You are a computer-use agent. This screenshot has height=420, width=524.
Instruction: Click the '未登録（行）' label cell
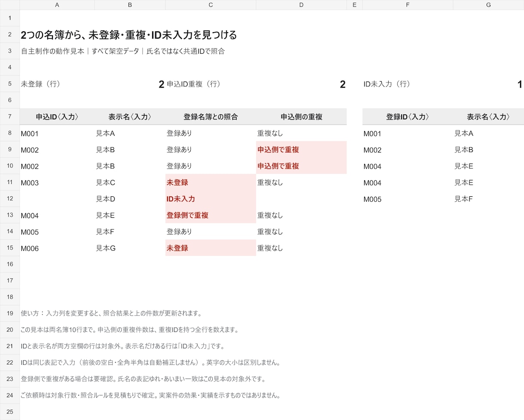pos(57,84)
